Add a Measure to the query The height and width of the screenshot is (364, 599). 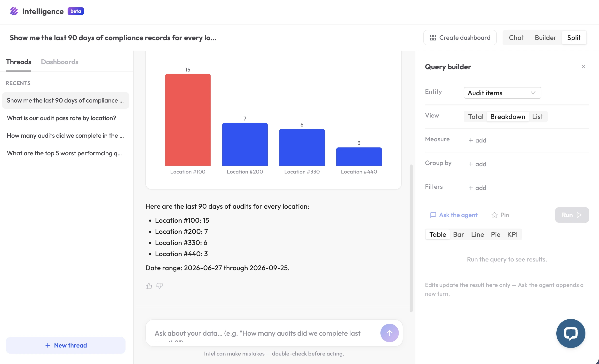(x=477, y=140)
